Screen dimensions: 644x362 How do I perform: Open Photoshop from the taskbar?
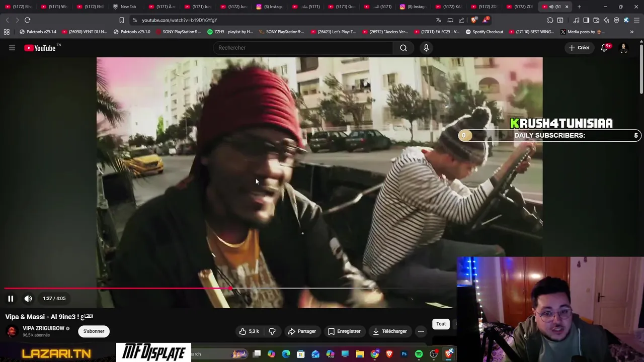pyautogui.click(x=404, y=354)
